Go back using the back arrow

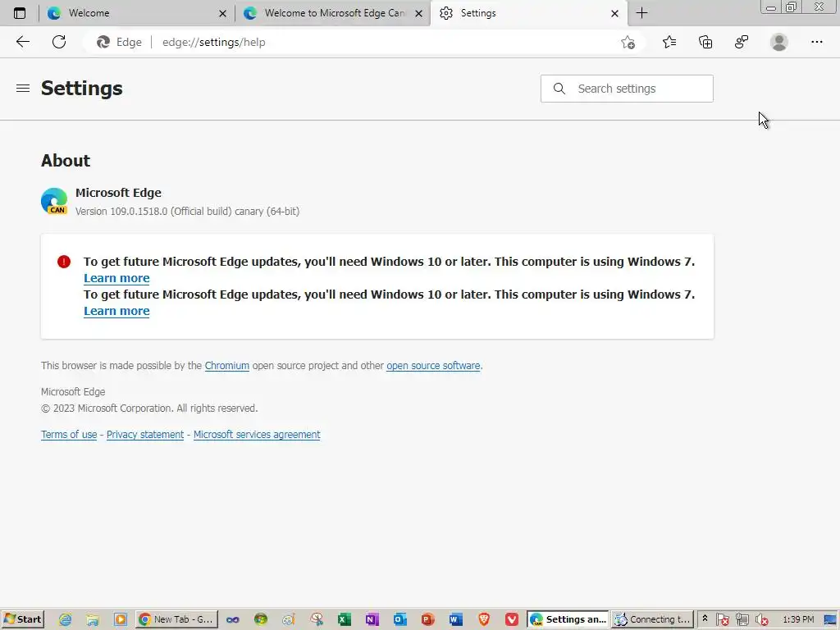coord(22,42)
